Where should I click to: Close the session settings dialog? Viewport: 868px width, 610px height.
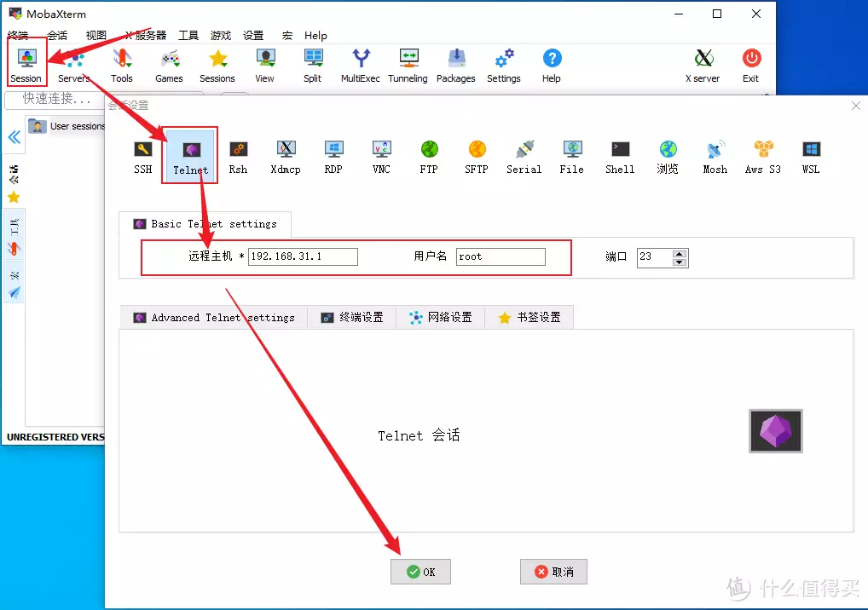point(856,106)
